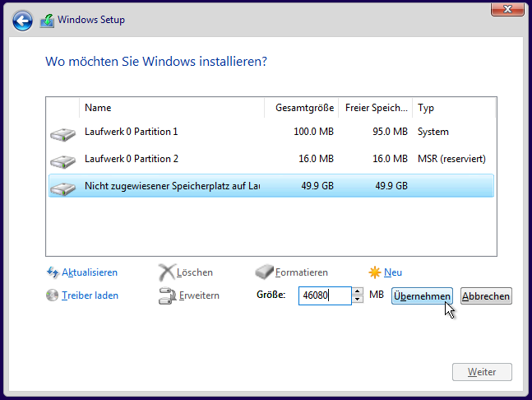Click the drive icon for Partition 1
This screenshot has height=400, width=532.
coord(62,134)
